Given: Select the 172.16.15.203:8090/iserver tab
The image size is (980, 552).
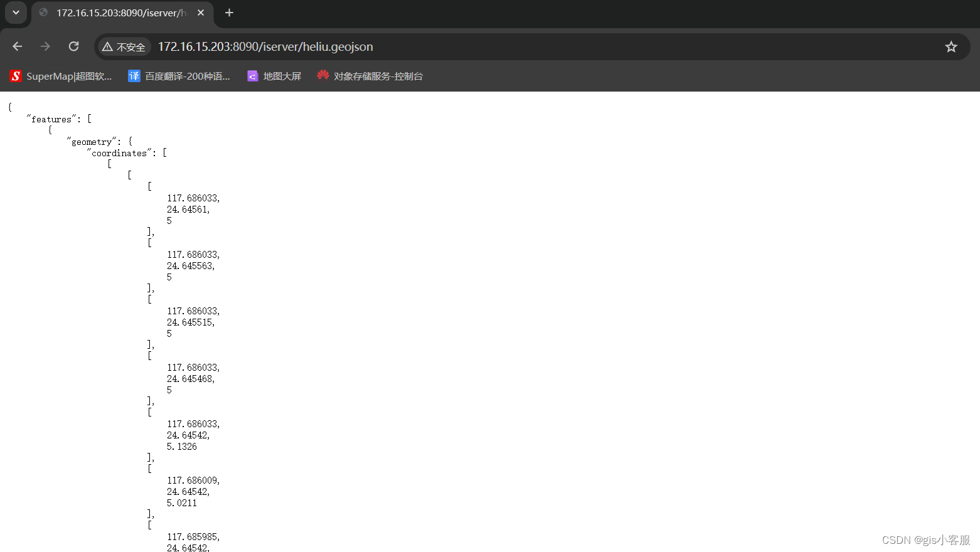Looking at the screenshot, I should 122,13.
